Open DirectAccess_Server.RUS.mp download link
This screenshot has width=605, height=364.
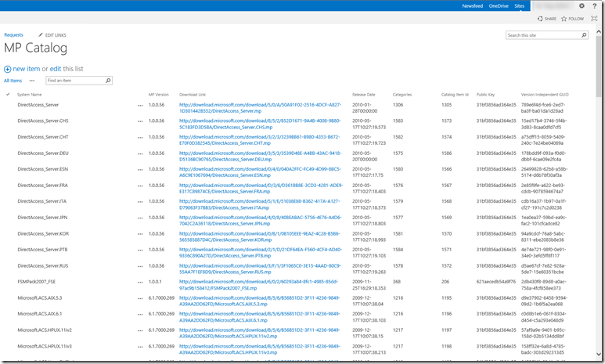click(x=260, y=268)
